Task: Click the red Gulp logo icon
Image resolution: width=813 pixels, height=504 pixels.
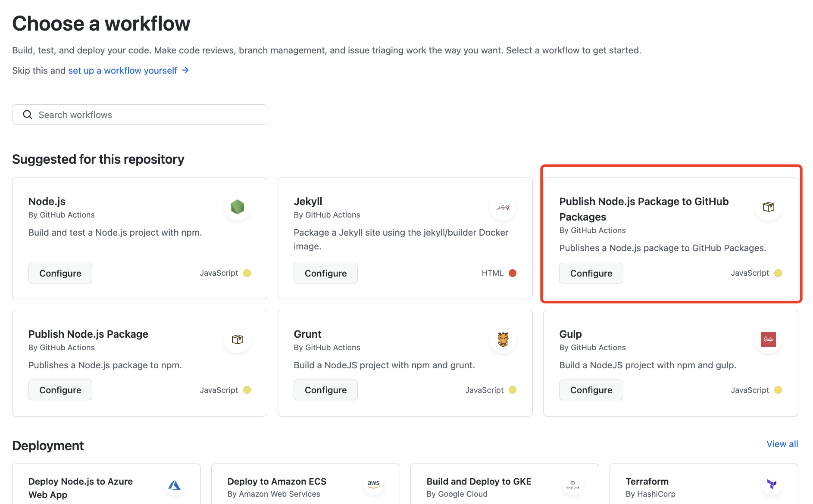Action: [x=769, y=339]
